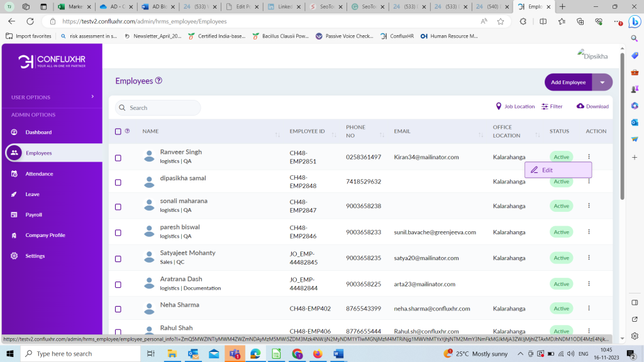Click the Settings gear in sidebar
This screenshot has height=362, width=644.
(14, 256)
